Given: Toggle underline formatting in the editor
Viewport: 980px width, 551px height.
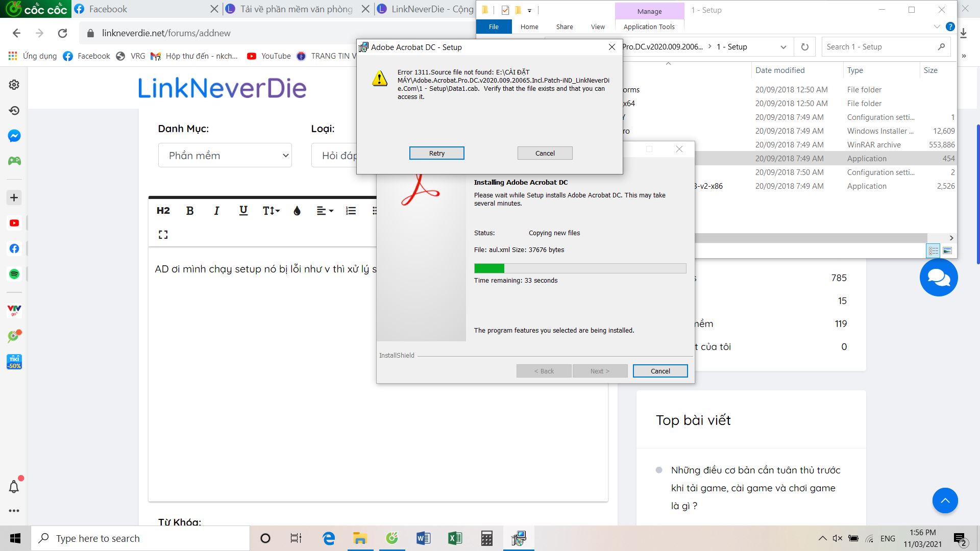Looking at the screenshot, I should [x=243, y=210].
